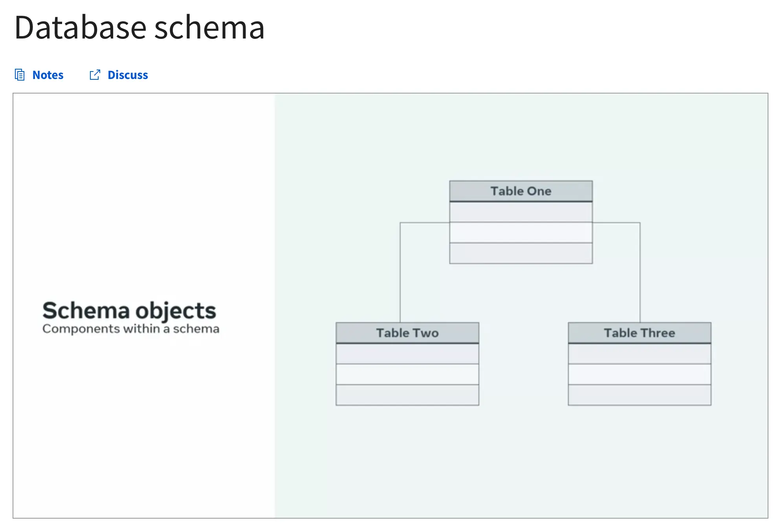Click the bottom row of Table Three
The height and width of the screenshot is (532, 781).
(x=640, y=395)
